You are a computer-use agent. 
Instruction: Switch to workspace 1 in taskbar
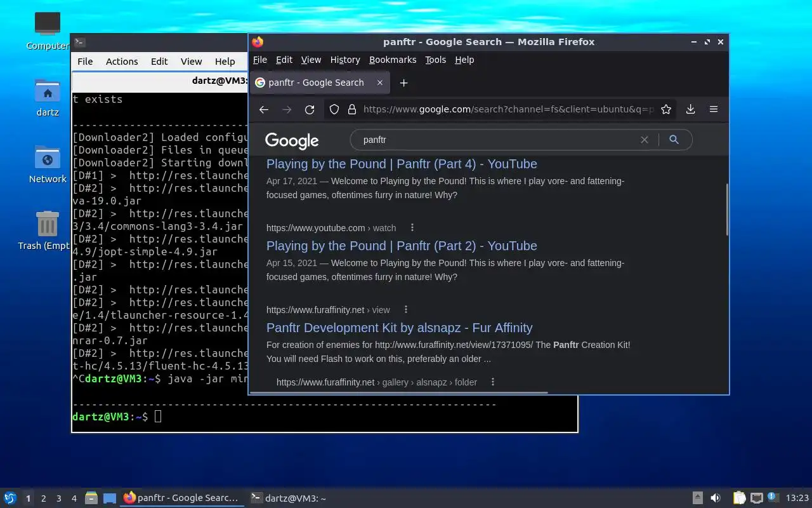28,498
